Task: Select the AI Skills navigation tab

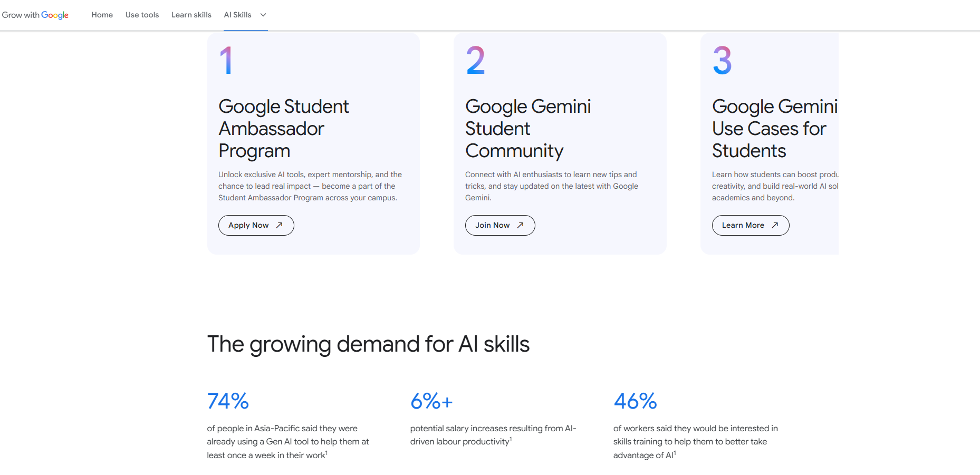Action: click(x=237, y=15)
